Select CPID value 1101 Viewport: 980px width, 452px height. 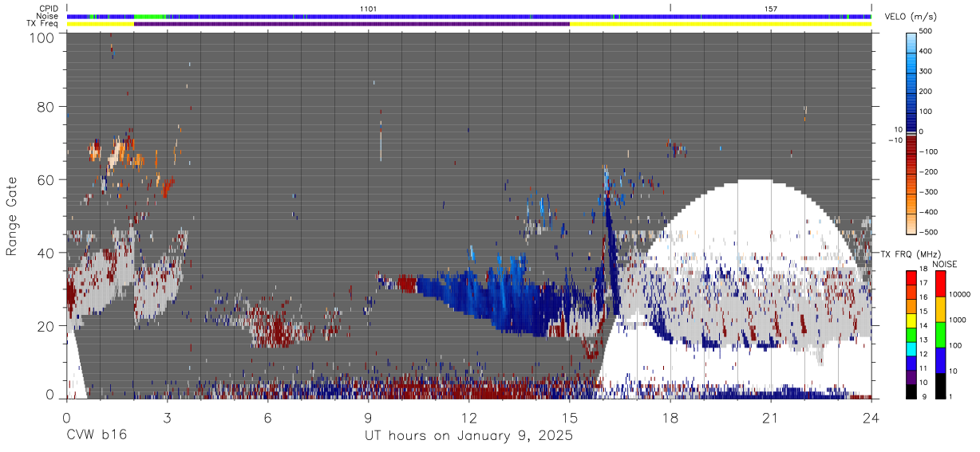368,9
